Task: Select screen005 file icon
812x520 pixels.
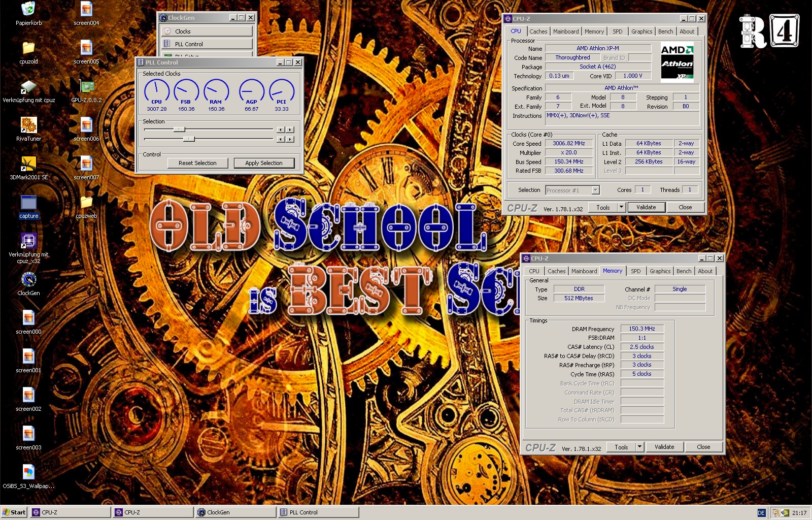Action: (x=86, y=48)
